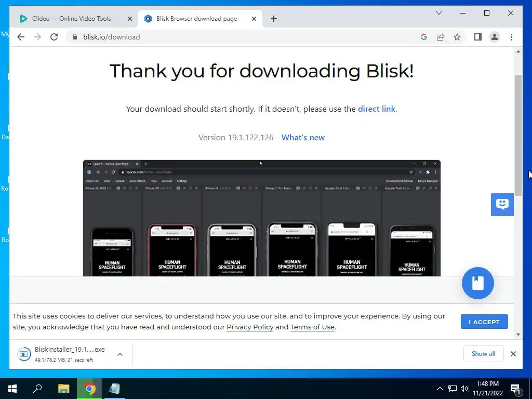
Task: Open the What's new link
Action: [303, 137]
